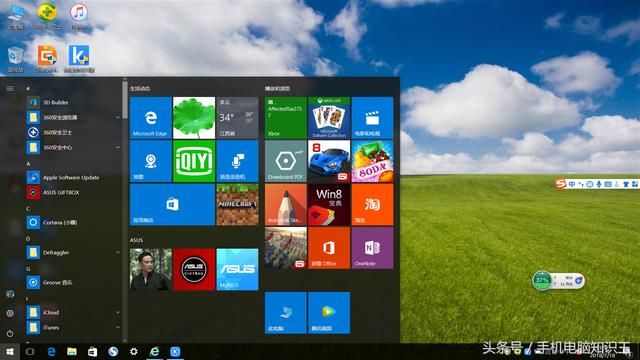Open the Get Office tile
The height and width of the screenshot is (360, 640).
click(x=329, y=248)
